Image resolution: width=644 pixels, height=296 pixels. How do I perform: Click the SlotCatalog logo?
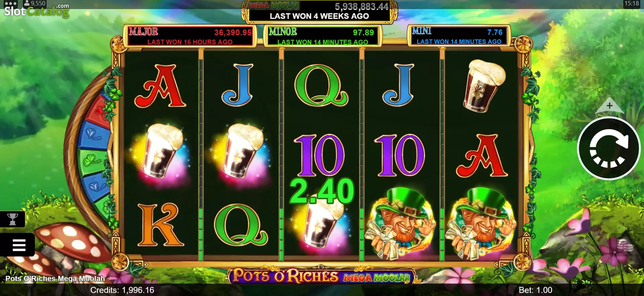pyautogui.click(x=36, y=10)
